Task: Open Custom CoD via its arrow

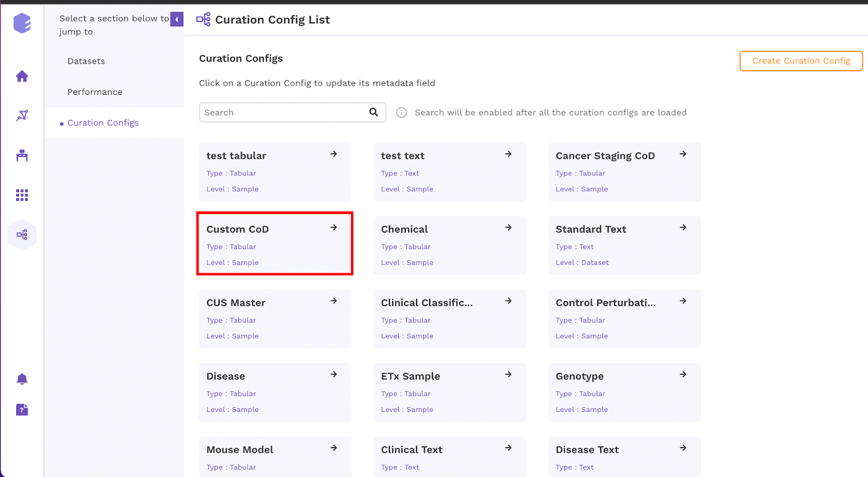Action: pos(334,228)
